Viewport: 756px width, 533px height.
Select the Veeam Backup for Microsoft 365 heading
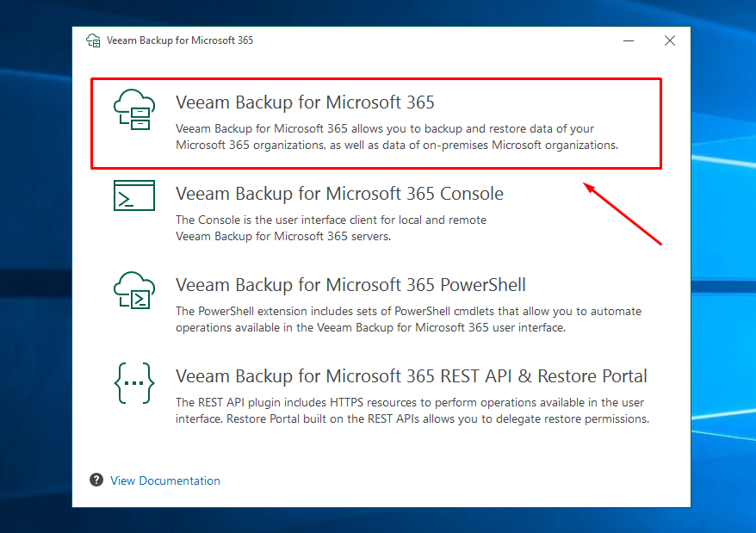pos(305,102)
